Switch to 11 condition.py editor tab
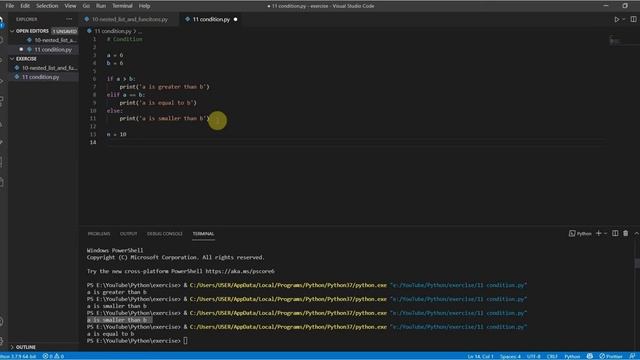The width and height of the screenshot is (640, 360). coord(211,19)
